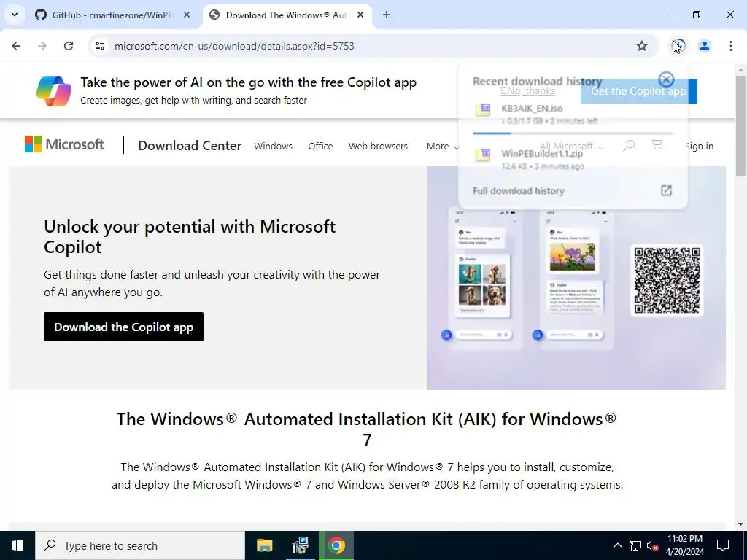Click the No, thanks link
Image resolution: width=747 pixels, height=560 pixels.
(528, 90)
